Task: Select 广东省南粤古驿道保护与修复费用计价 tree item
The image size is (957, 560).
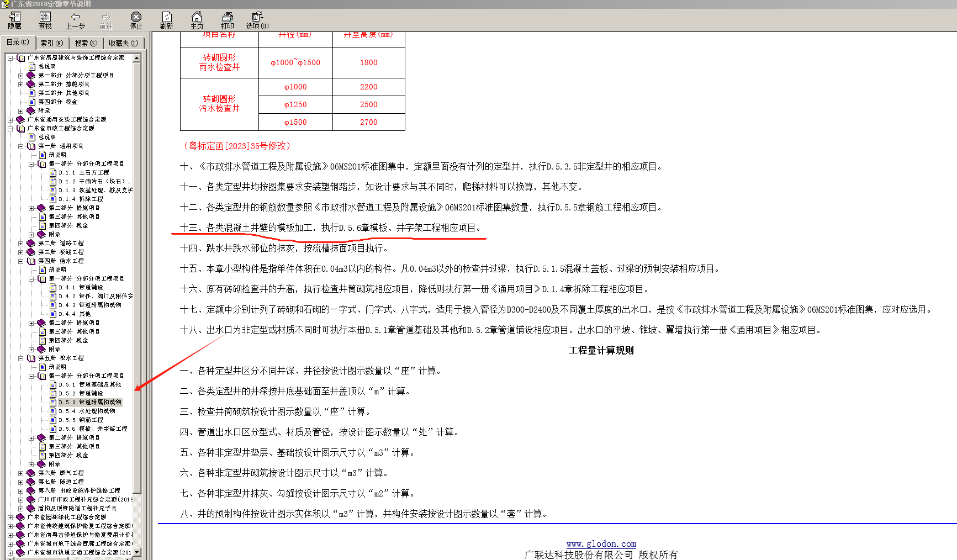Action: click(80, 535)
